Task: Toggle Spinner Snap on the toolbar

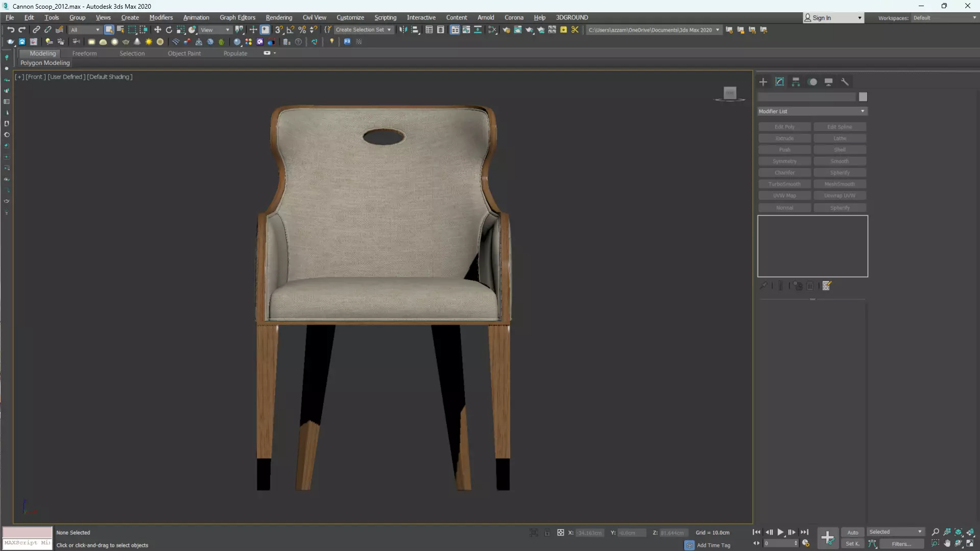Action: coord(314,30)
